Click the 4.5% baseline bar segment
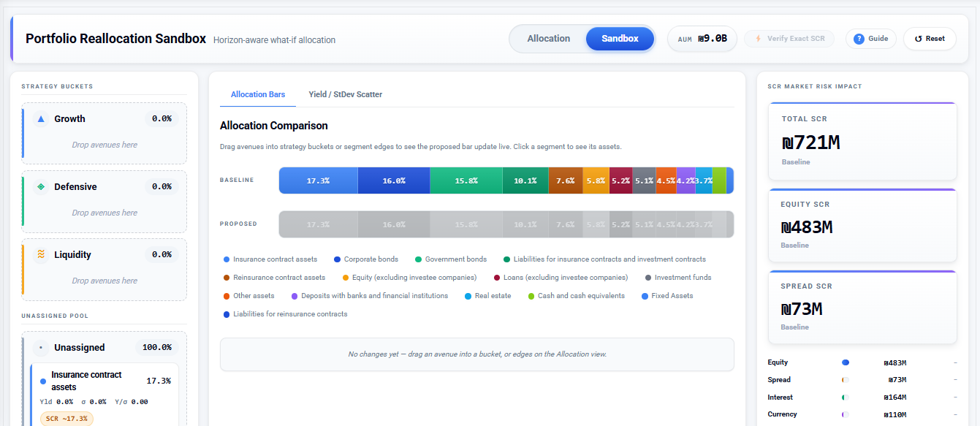 click(x=666, y=180)
